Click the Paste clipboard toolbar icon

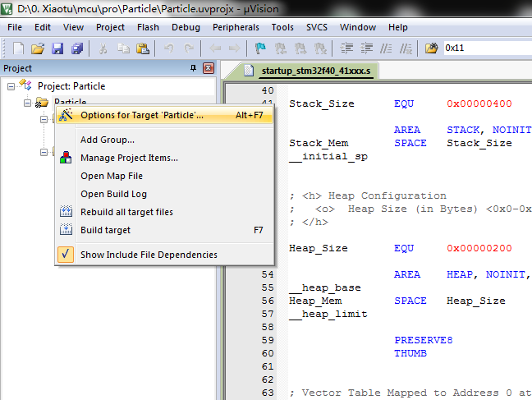point(143,48)
